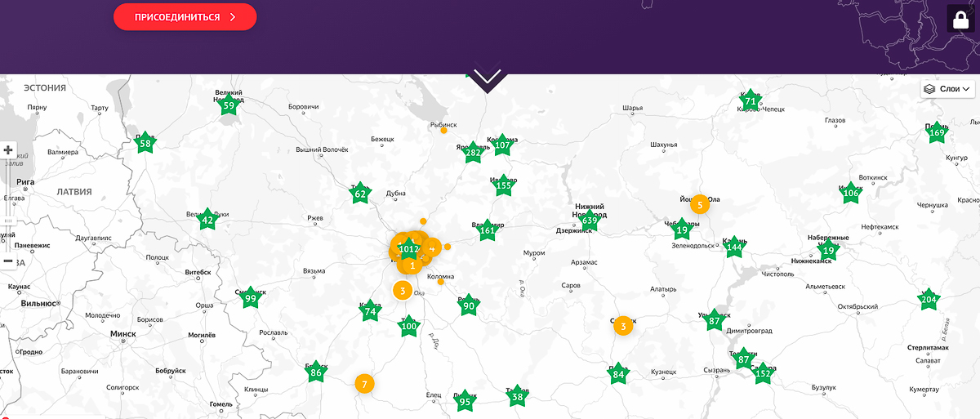Select the green star marker labeled 152

tap(763, 374)
